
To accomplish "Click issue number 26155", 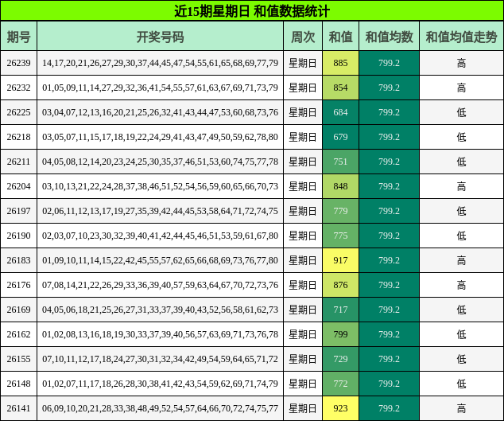I will tap(18, 359).
